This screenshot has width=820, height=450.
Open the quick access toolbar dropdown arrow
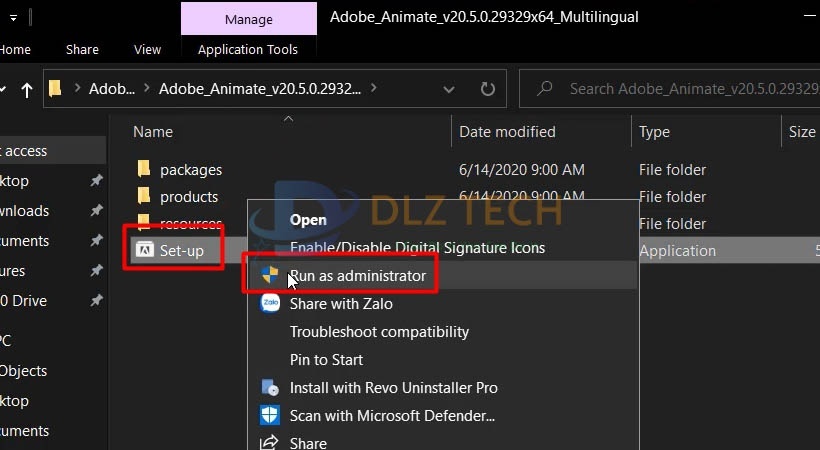(13, 18)
